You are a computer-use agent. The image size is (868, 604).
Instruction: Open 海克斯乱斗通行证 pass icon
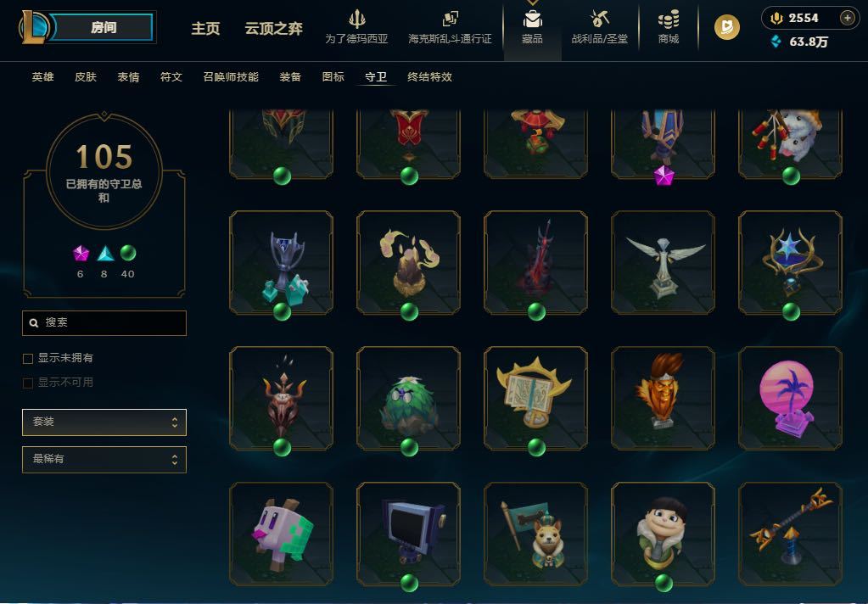click(450, 20)
